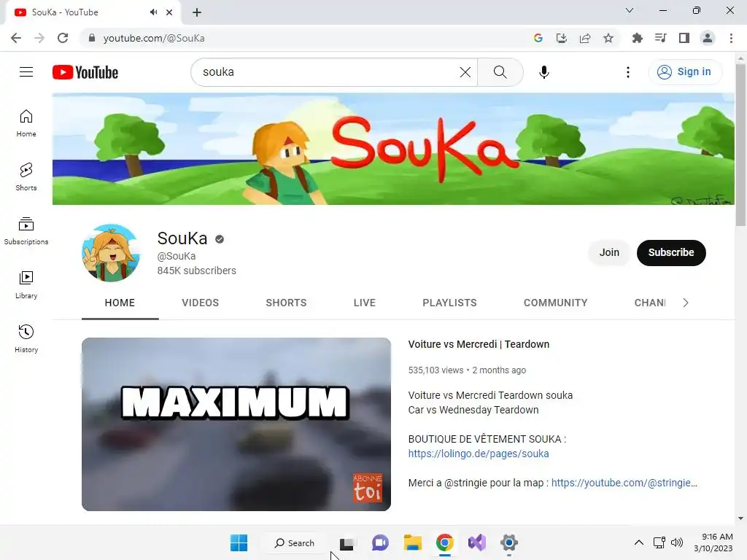Screen dimensions: 747x560
Task: View site information lock icon
Action: 92,38
